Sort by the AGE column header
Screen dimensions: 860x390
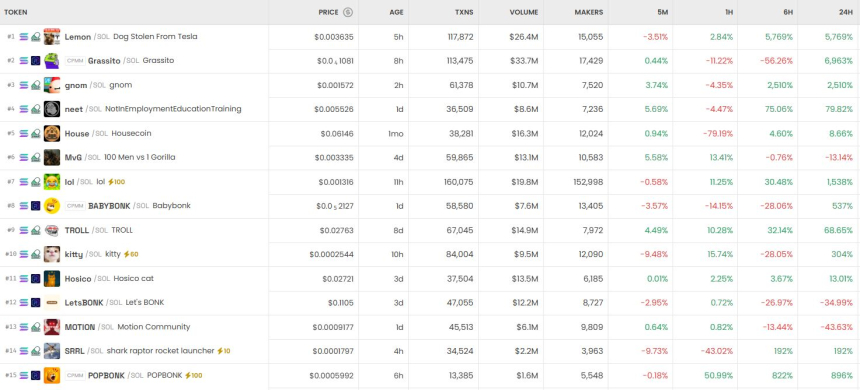coord(397,12)
